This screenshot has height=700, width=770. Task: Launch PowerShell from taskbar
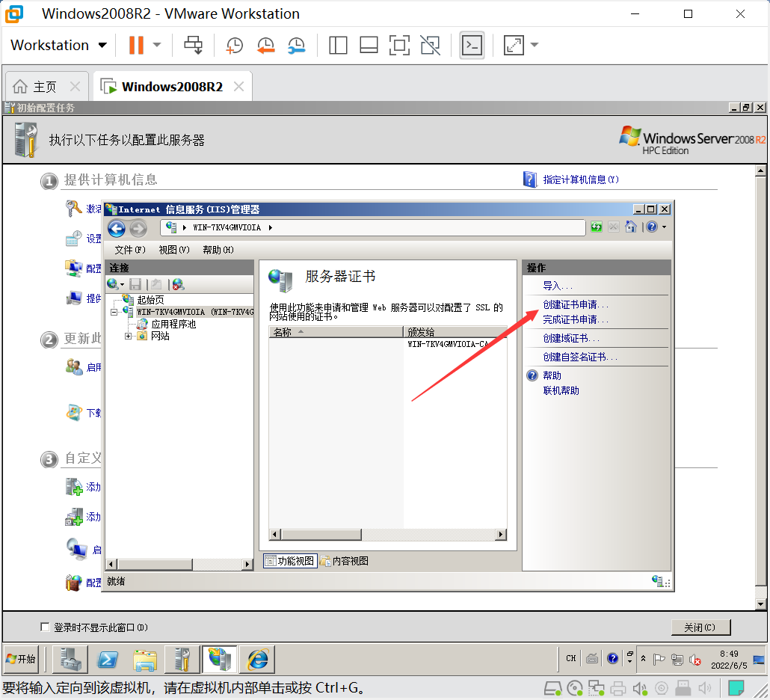[108, 659]
